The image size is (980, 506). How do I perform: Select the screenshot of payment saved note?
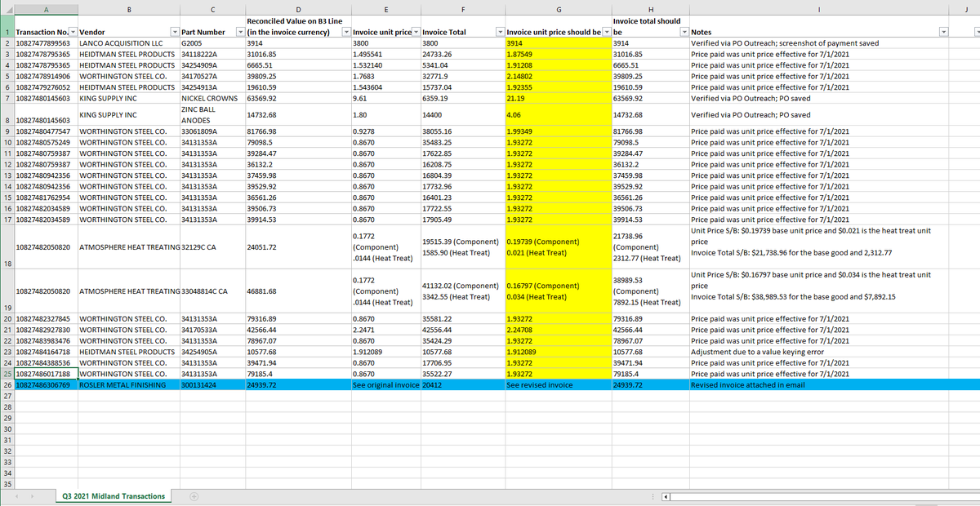pos(820,42)
